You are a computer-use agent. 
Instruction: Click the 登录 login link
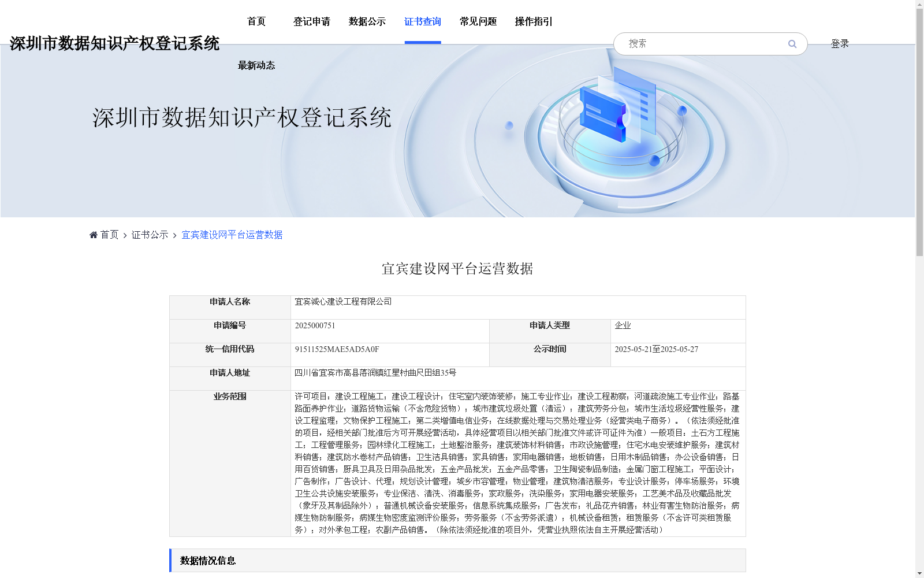(840, 44)
